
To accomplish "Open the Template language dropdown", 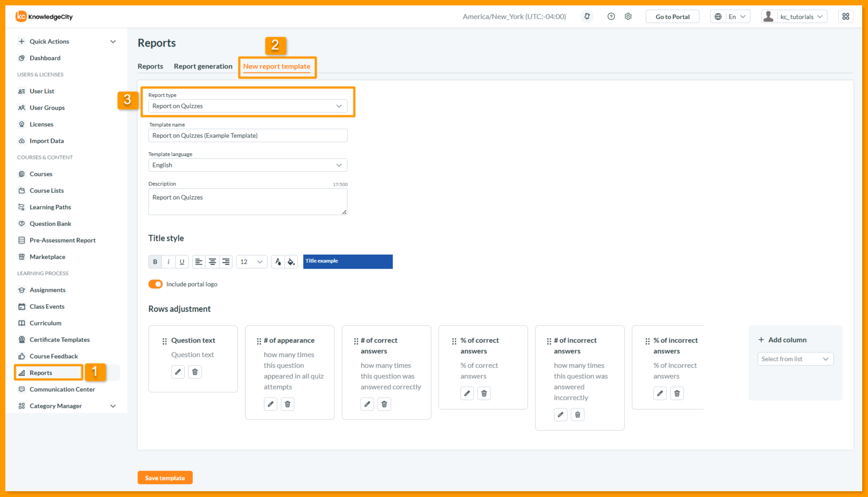I will point(248,165).
